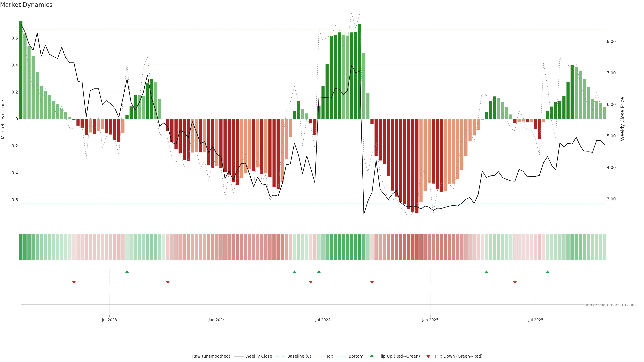The image size is (644, 362).
Task: Toggle the Weekly Close legend entry
Action: (258, 356)
